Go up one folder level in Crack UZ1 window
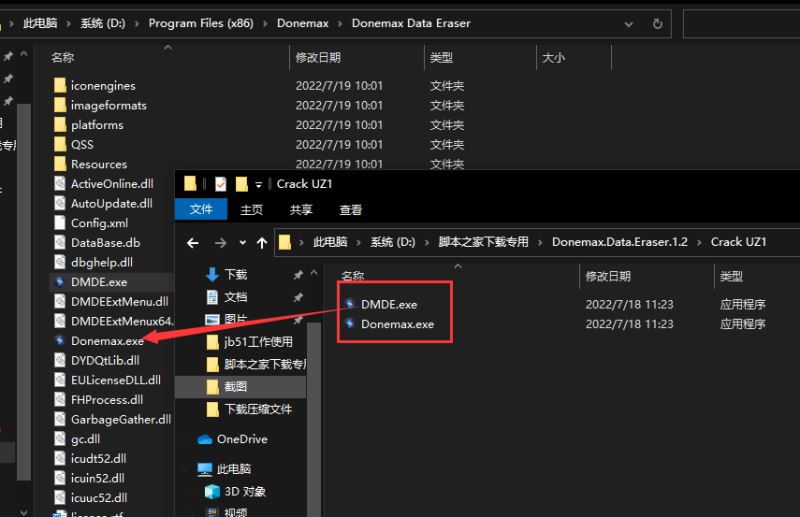This screenshot has height=517, width=800. 262,243
